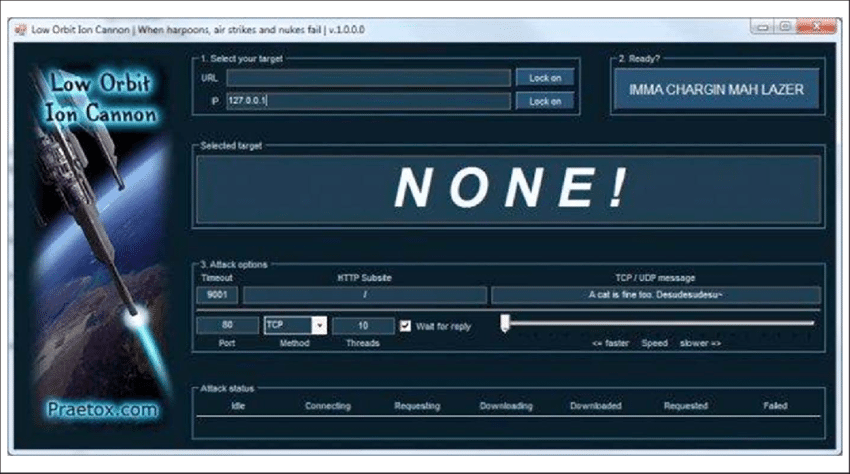Toggle the Wait for reply checkbox
Image resolution: width=850 pixels, height=474 pixels.
point(405,326)
